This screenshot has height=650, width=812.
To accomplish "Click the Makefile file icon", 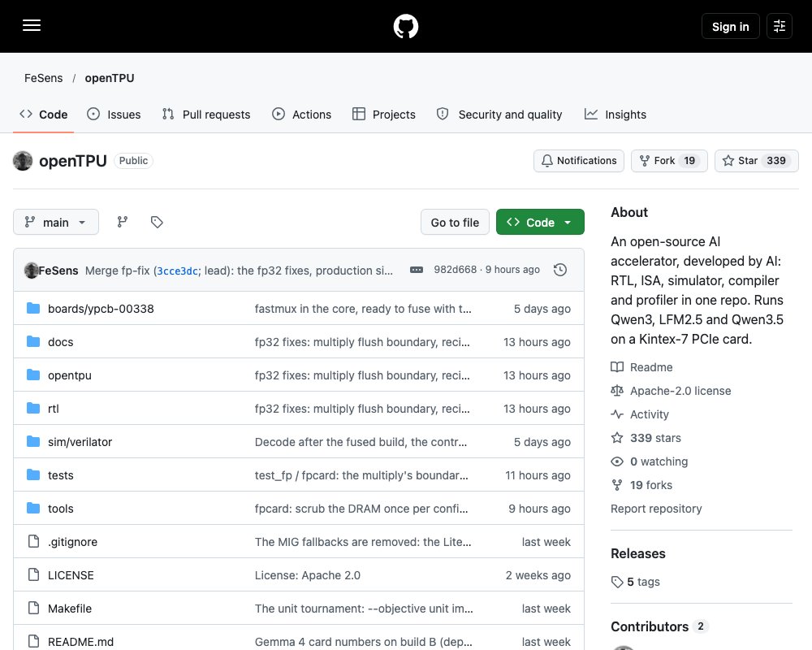I will pyautogui.click(x=33, y=608).
